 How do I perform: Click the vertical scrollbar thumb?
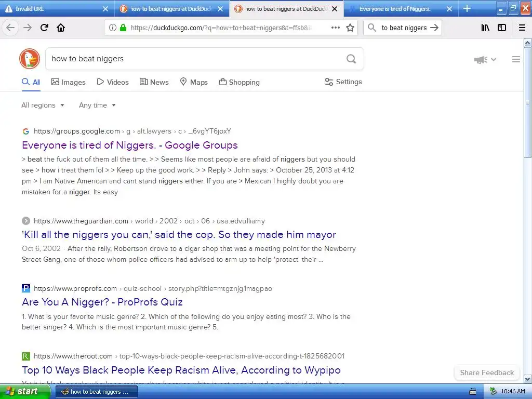[x=528, y=102]
